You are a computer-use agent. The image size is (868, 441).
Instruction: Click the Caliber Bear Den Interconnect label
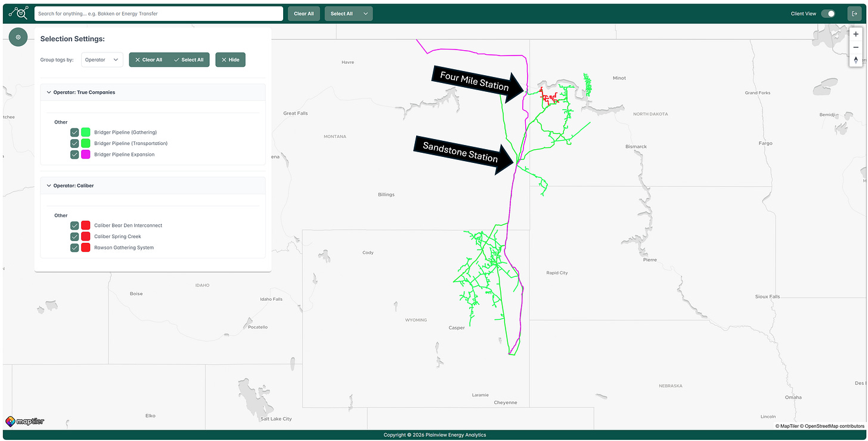(128, 226)
